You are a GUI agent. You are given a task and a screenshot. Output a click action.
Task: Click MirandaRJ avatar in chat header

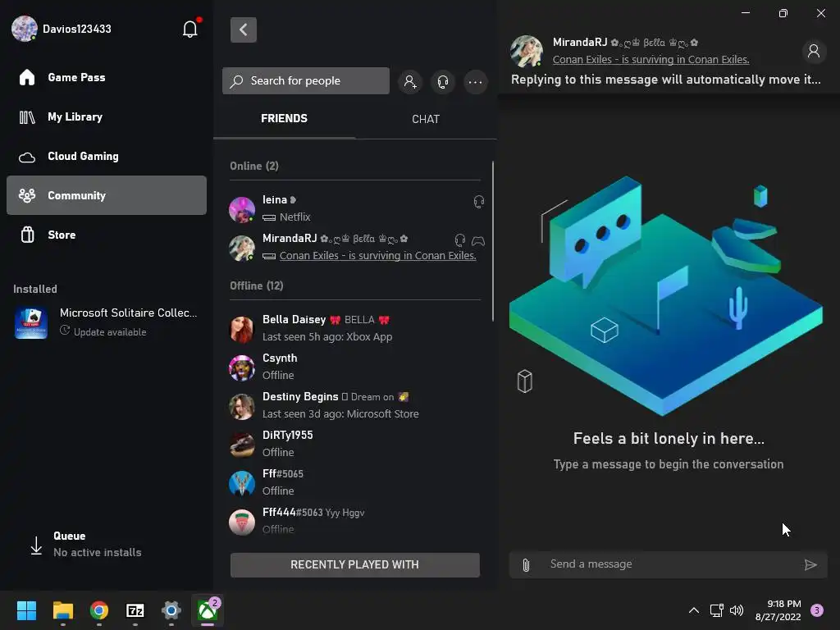coord(526,52)
